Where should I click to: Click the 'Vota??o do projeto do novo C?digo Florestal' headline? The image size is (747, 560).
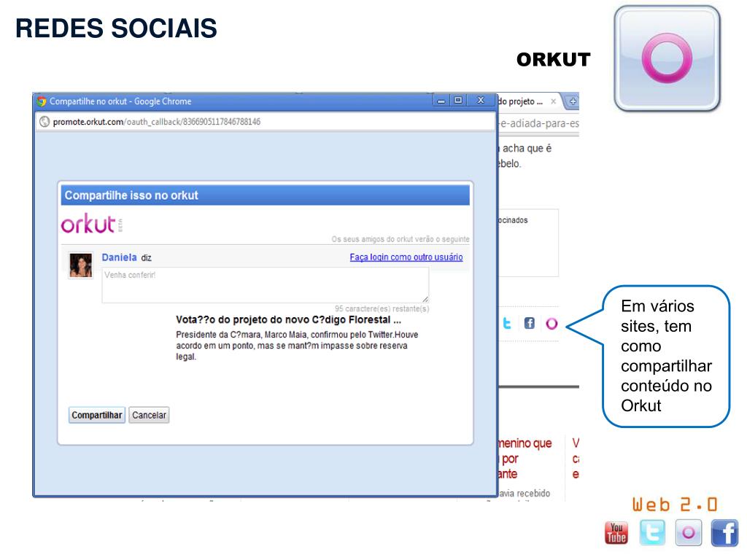288,320
